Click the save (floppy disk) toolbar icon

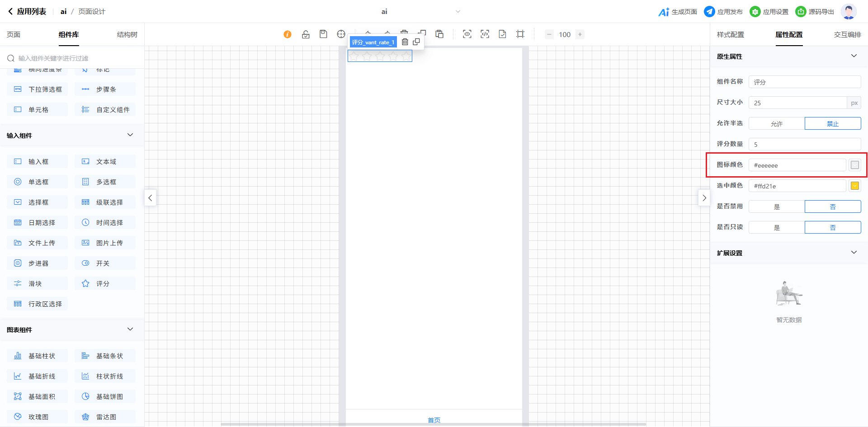(x=323, y=34)
